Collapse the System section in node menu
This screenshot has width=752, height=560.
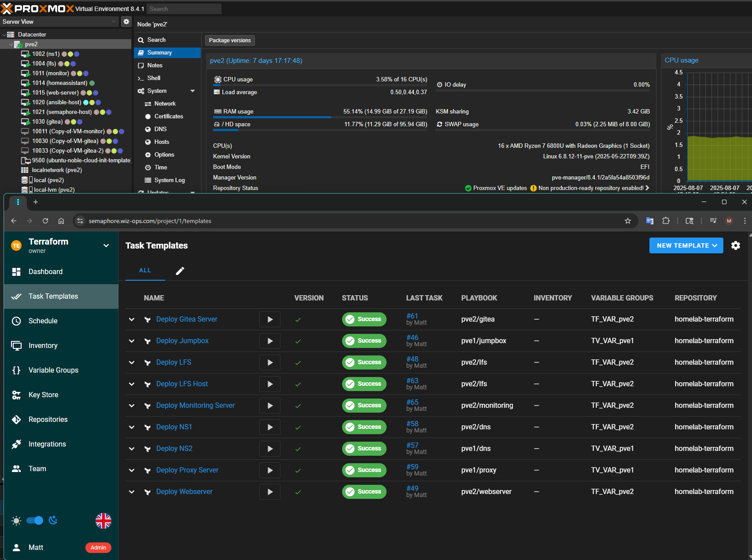pyautogui.click(x=192, y=91)
